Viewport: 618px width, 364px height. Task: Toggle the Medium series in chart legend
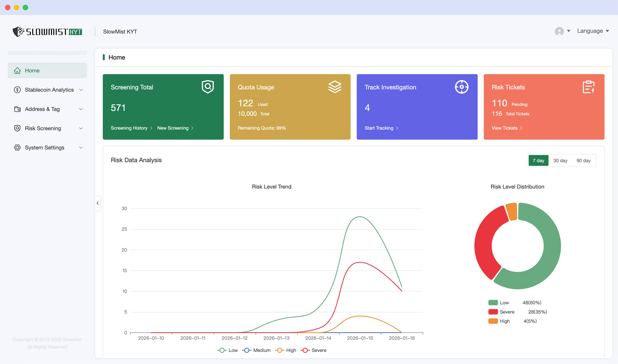(256, 350)
